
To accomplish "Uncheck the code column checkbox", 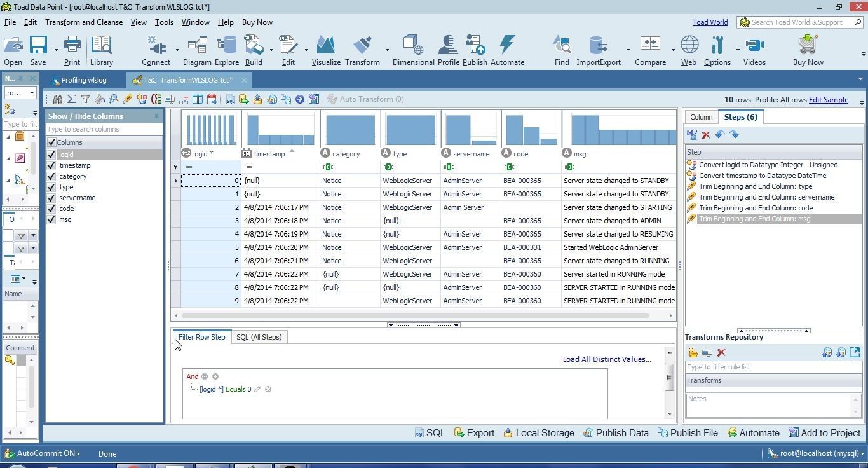I will [51, 209].
